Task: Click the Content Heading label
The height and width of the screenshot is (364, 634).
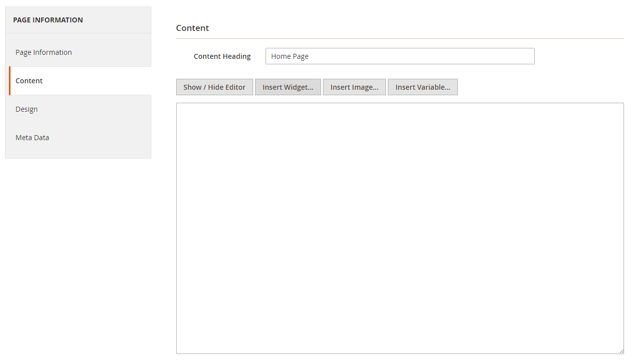Action: pos(222,56)
